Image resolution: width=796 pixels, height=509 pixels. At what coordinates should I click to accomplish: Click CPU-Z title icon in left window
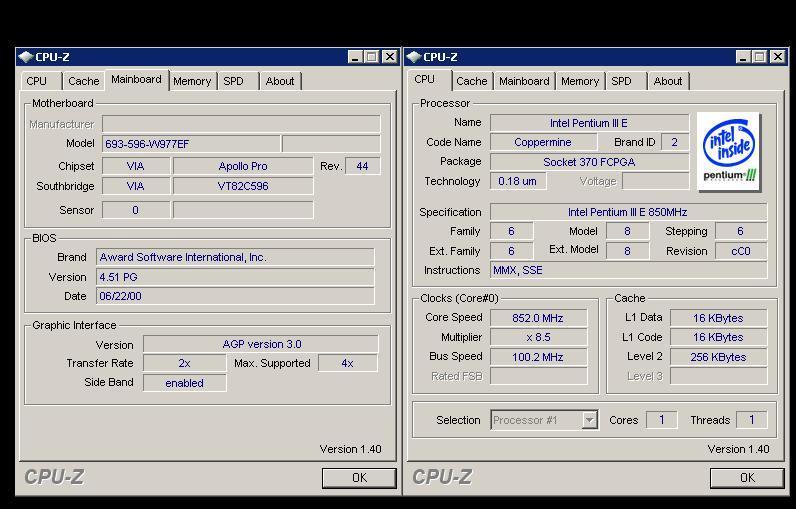pos(25,57)
